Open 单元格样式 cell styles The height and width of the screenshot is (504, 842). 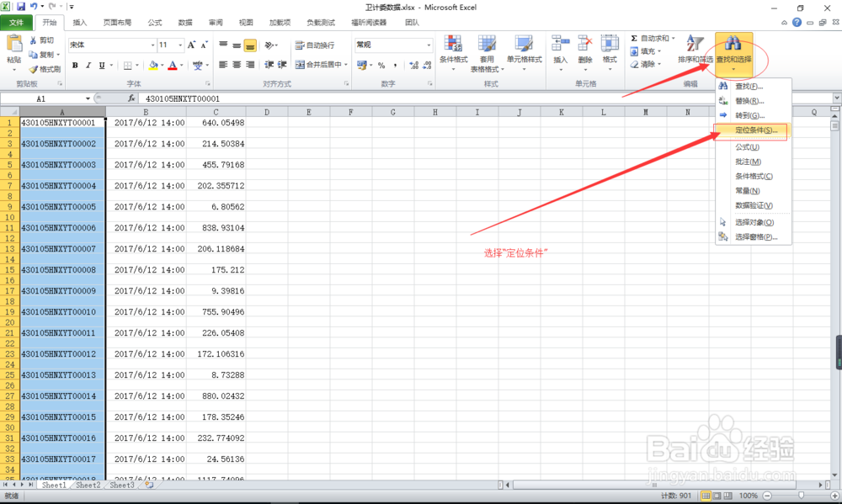click(x=524, y=53)
